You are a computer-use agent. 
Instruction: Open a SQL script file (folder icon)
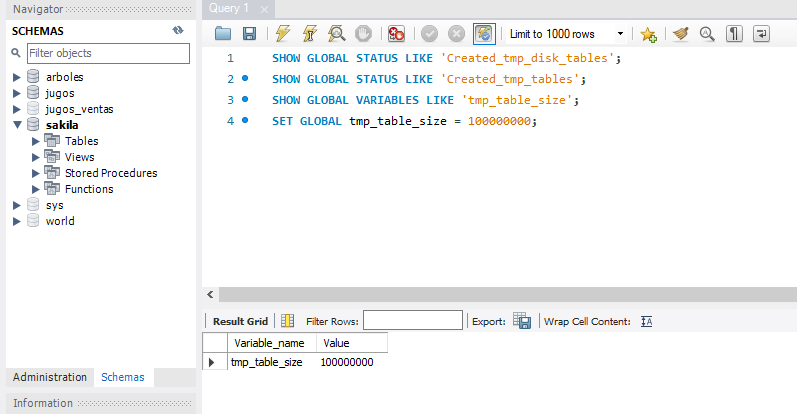pyautogui.click(x=223, y=34)
